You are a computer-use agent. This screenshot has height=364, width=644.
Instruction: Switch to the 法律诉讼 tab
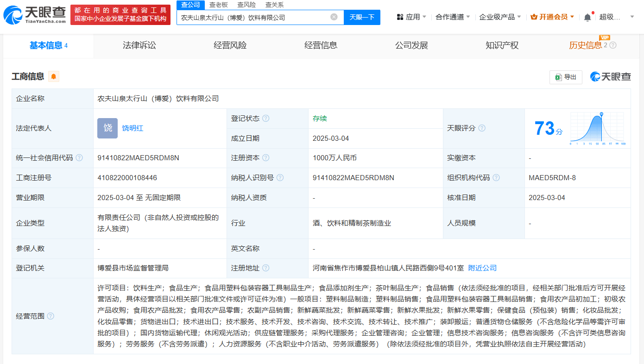(x=139, y=45)
